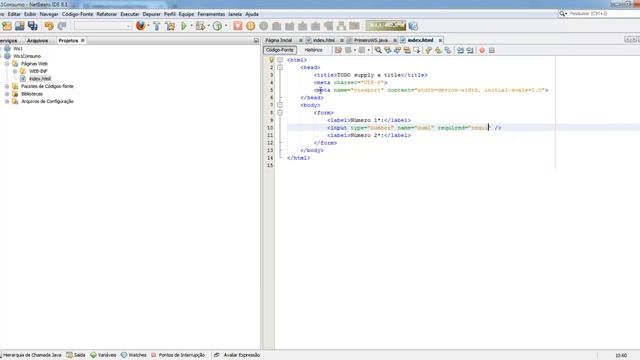The height and width of the screenshot is (360, 640).
Task: Select the Ws1 project node
Action: point(18,49)
